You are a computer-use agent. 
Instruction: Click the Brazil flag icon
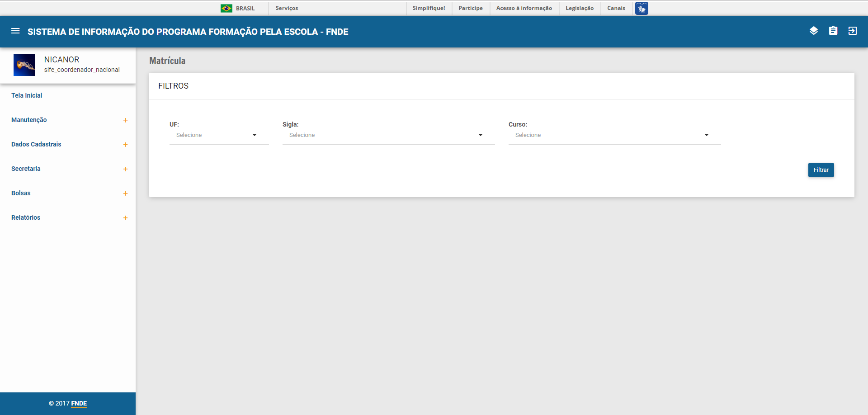click(226, 8)
